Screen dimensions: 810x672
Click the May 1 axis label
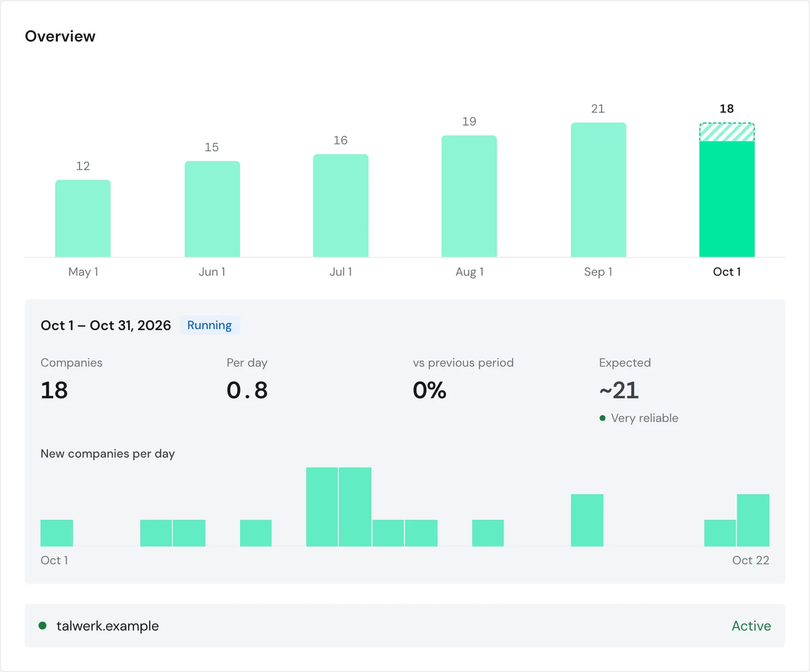(83, 272)
